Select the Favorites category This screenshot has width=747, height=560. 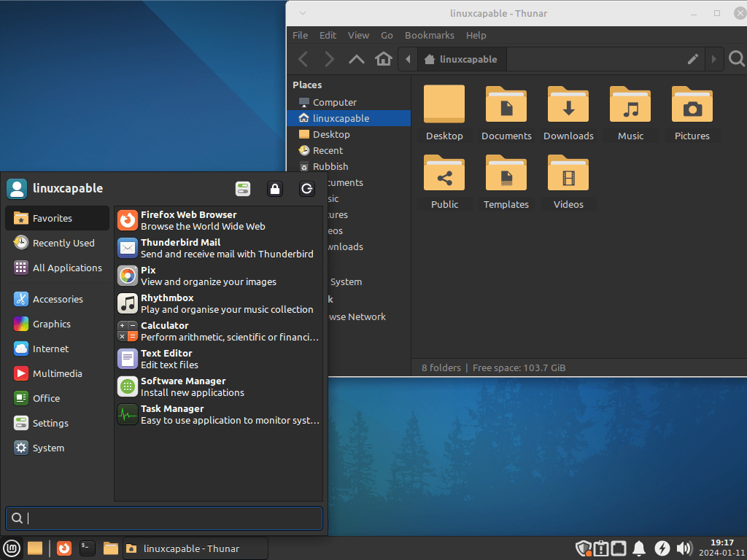57,218
